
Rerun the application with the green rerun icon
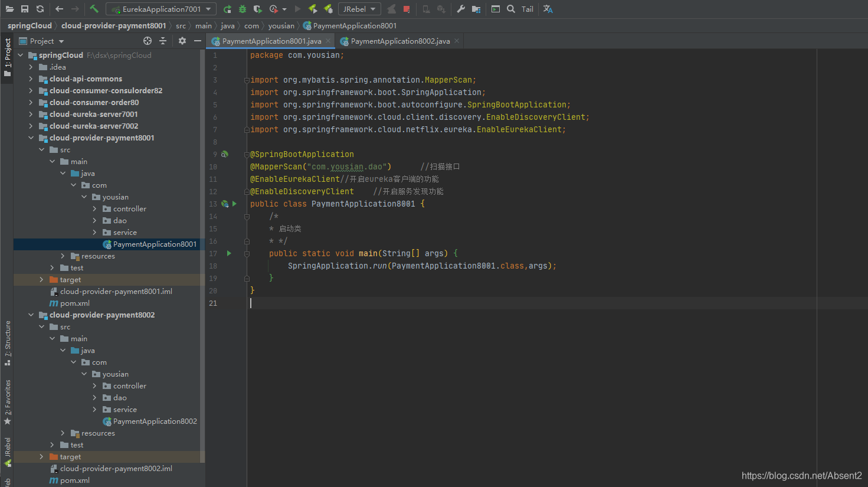pos(227,9)
